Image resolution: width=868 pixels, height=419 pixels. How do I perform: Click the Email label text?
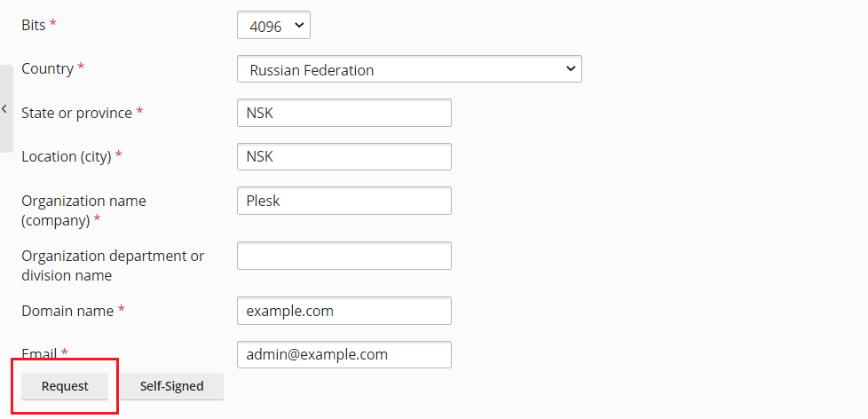point(40,353)
